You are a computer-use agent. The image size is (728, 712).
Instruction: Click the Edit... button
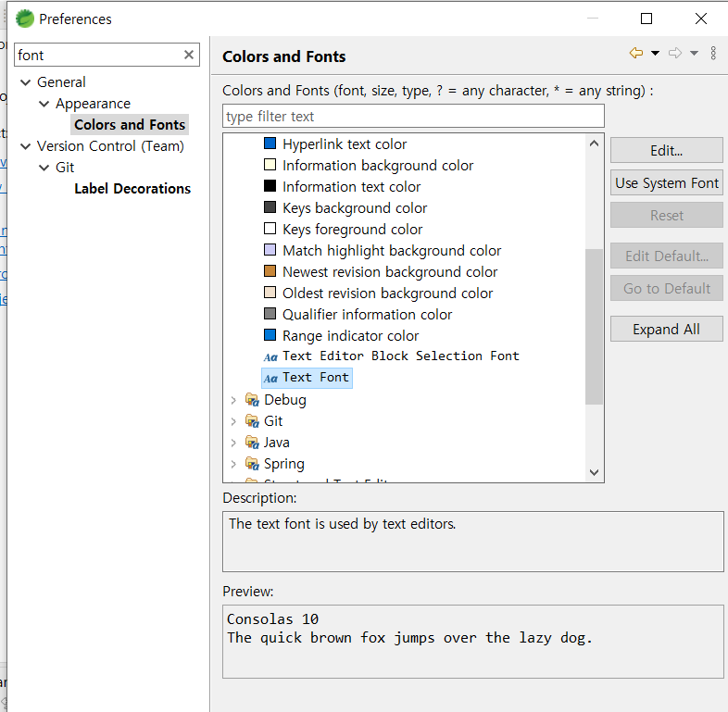[x=666, y=150]
